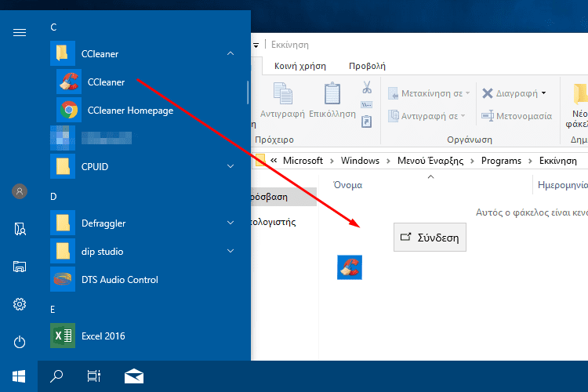The height and width of the screenshot is (392, 588).
Task: Expand the CPUID folder chevron
Action: click(230, 166)
